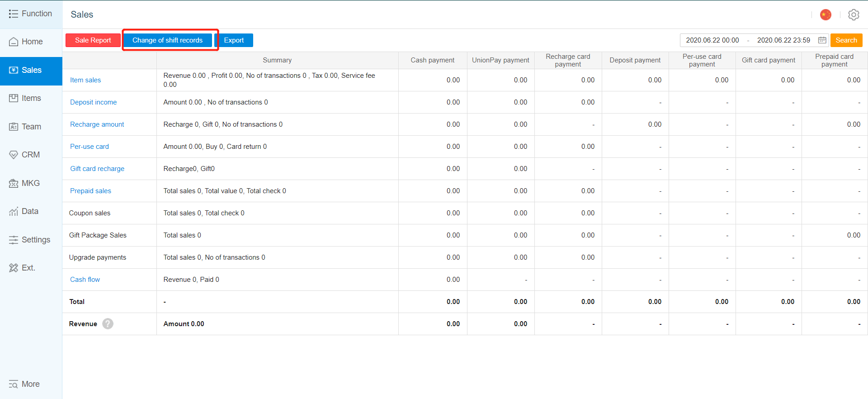
Task: Click 'Revenue 0, Paid 0' summary text
Action: pyautogui.click(x=191, y=280)
